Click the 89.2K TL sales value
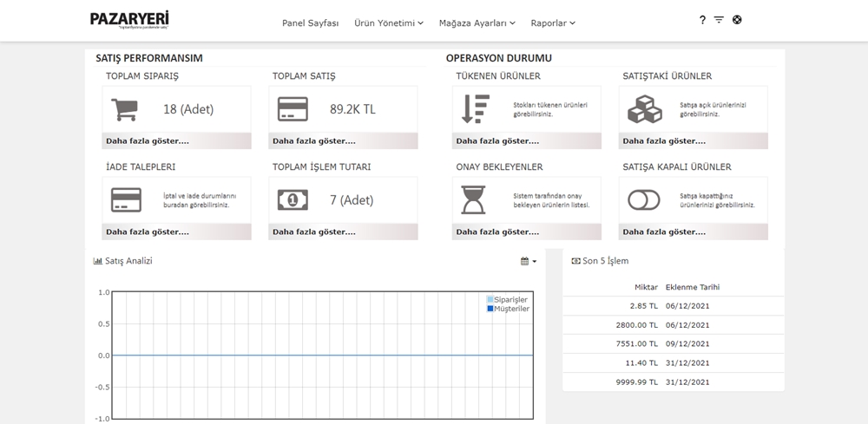 (x=352, y=109)
